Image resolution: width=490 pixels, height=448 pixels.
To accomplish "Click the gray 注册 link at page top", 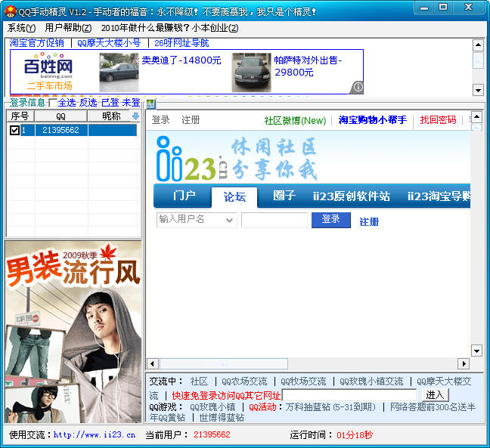I will tap(191, 120).
